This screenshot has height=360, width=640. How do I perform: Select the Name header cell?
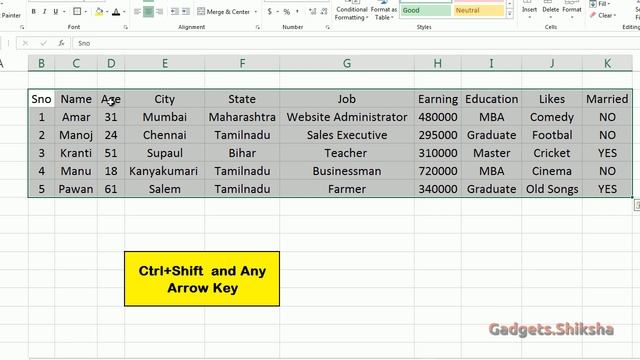(76, 99)
